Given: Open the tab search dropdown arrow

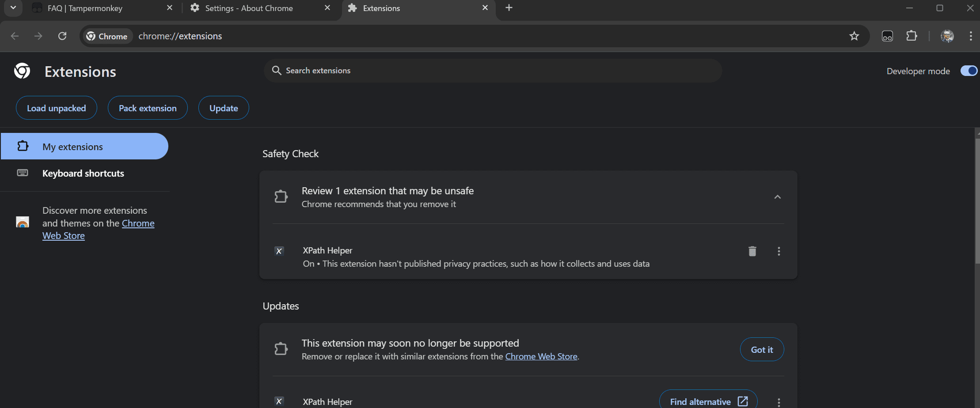Looking at the screenshot, I should click(x=13, y=8).
